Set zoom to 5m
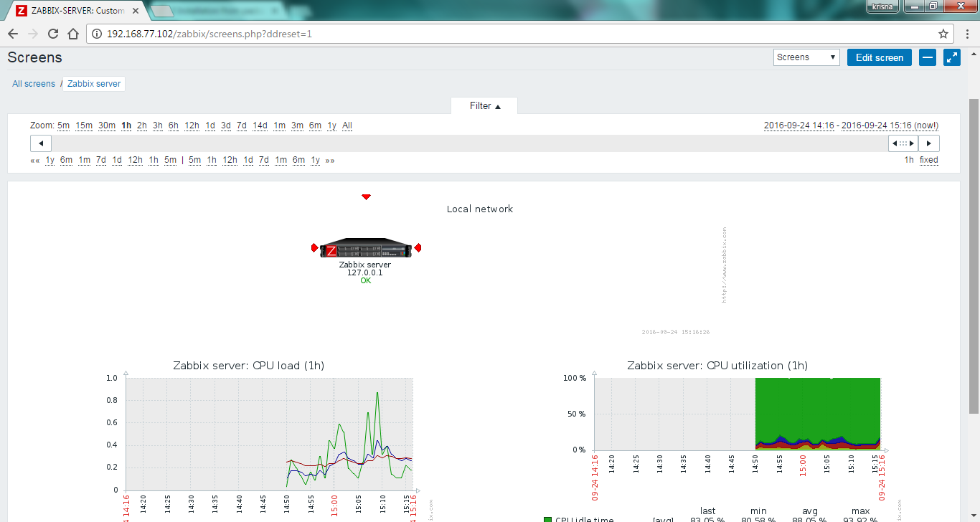The image size is (980, 522). pyautogui.click(x=64, y=125)
